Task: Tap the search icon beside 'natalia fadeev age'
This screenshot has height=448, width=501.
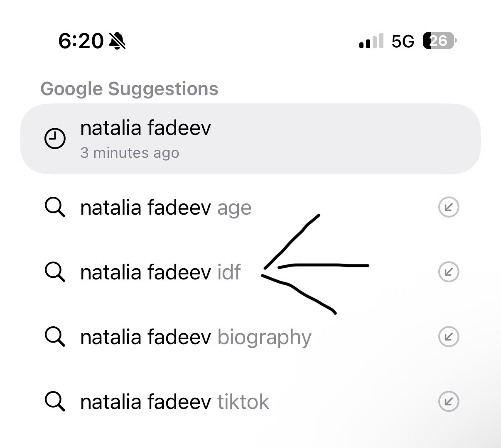Action: [55, 207]
